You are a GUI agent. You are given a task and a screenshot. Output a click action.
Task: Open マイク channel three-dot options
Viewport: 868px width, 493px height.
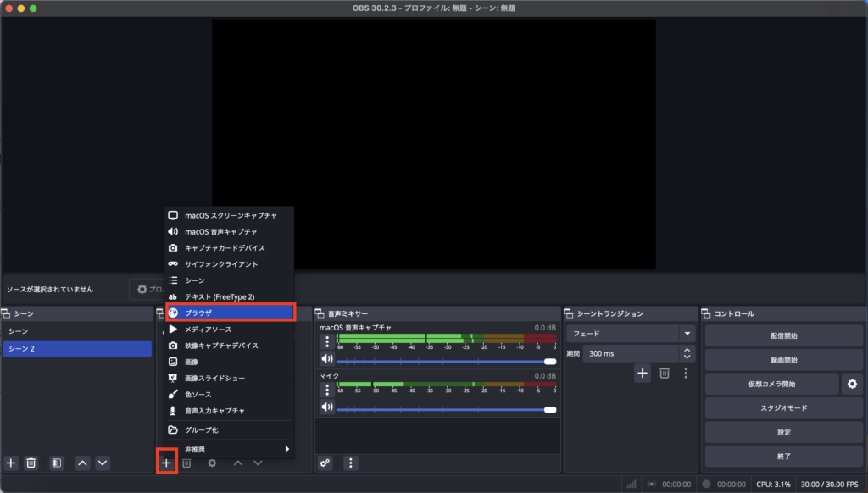327,390
